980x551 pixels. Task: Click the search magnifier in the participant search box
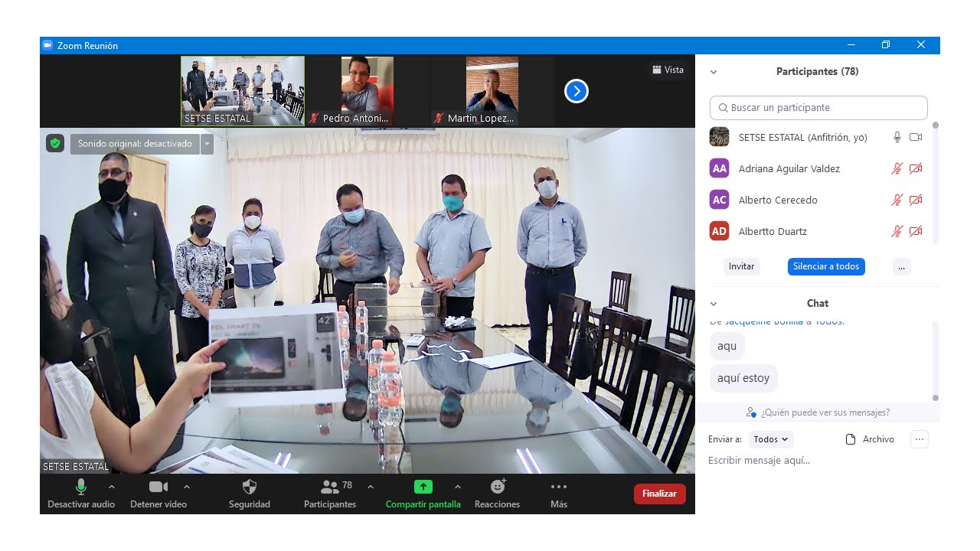click(x=724, y=108)
